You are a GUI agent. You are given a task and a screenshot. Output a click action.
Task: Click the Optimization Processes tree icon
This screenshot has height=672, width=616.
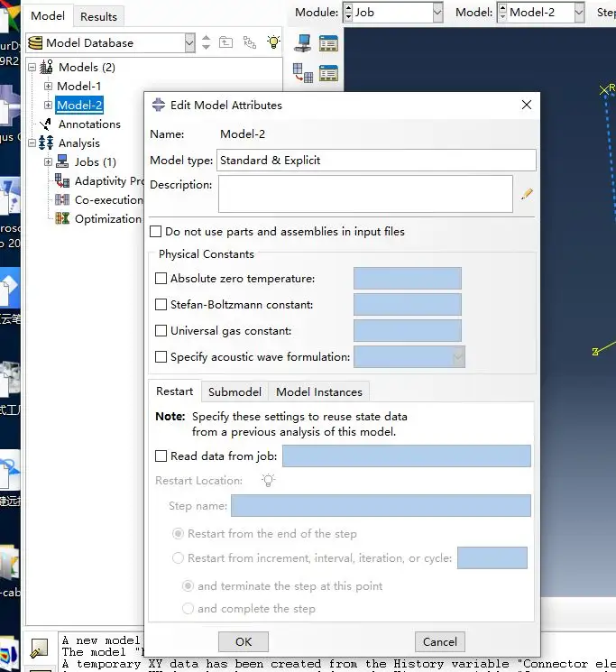click(x=62, y=218)
